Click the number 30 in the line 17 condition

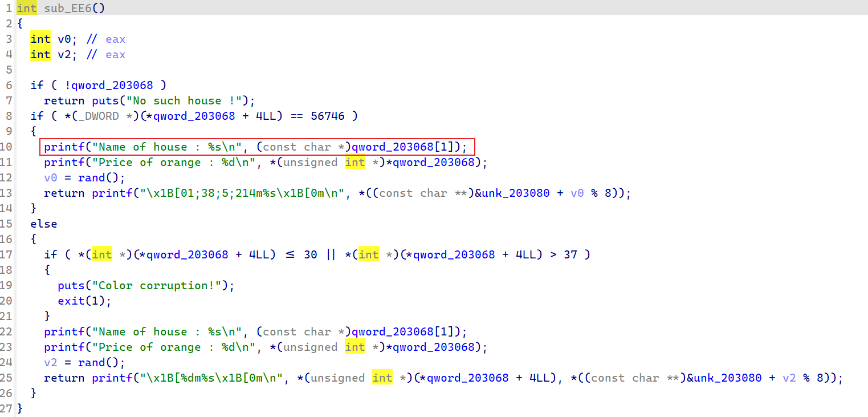[x=311, y=254]
